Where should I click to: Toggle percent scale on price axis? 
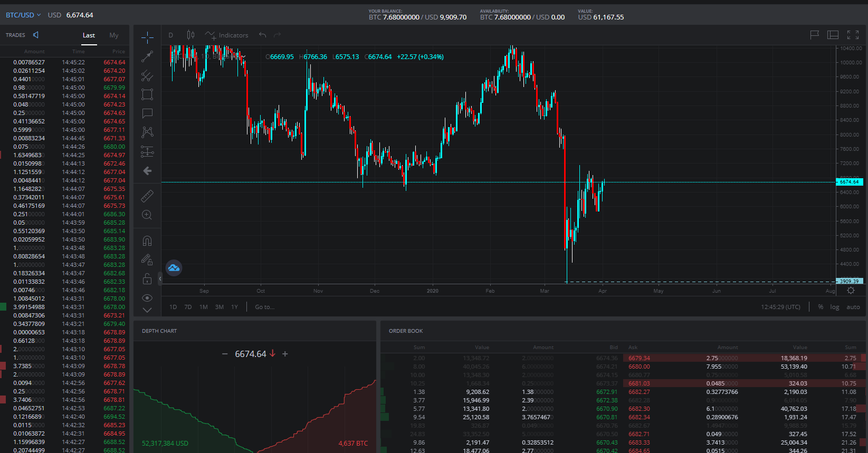pos(821,307)
